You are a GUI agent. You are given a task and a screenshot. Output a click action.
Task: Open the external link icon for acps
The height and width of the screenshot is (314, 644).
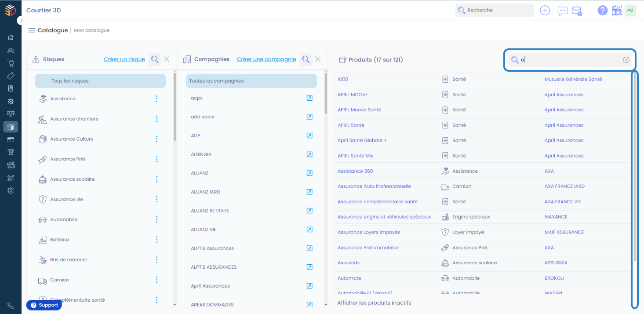tap(309, 98)
